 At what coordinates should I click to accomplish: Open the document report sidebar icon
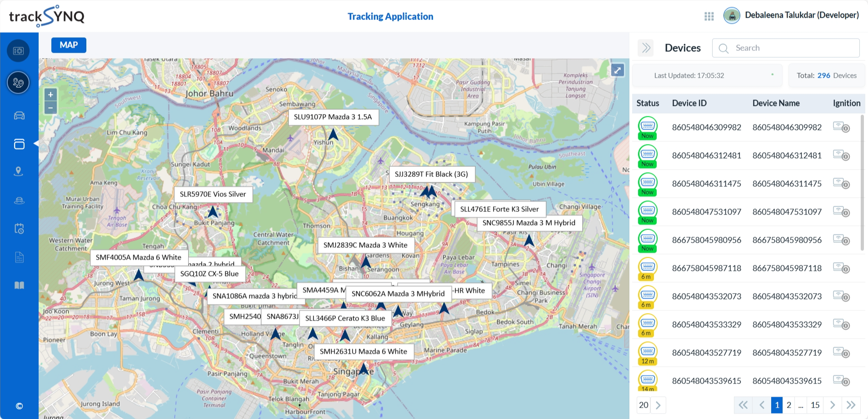(x=19, y=257)
